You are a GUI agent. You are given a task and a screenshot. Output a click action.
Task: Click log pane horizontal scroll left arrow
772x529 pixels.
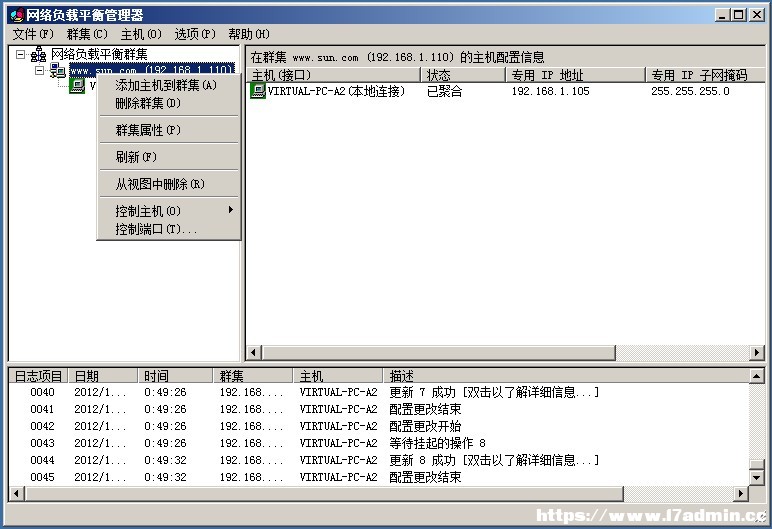tap(16, 494)
